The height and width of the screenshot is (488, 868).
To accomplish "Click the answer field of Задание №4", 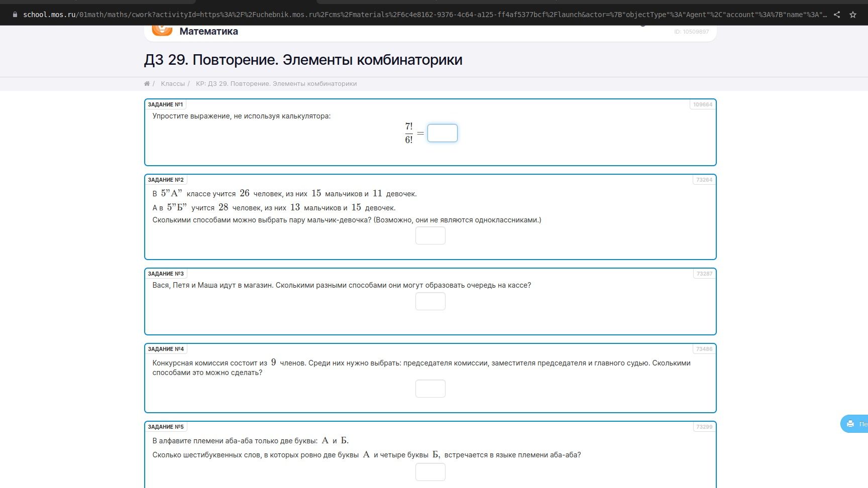I will [430, 389].
